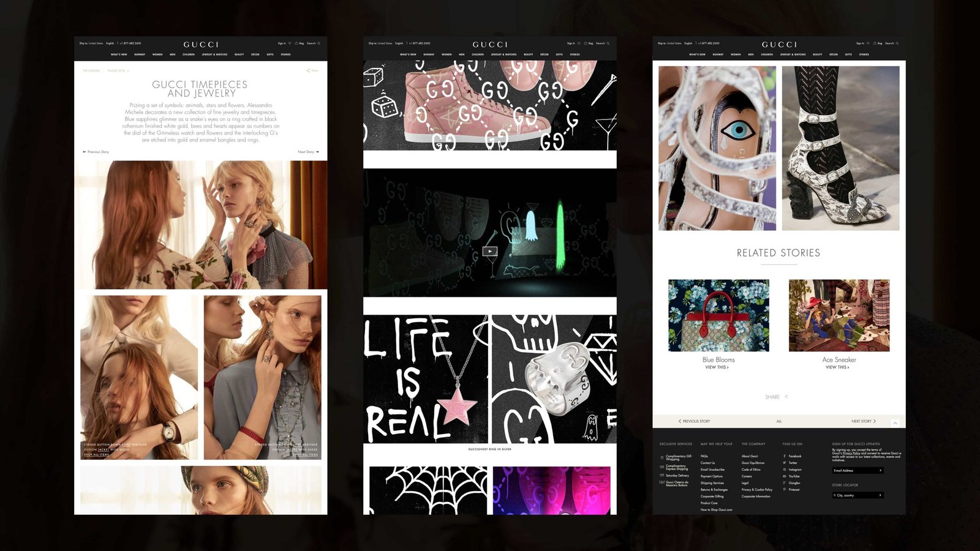Open Jewelry & Watches menu on left page

click(214, 54)
